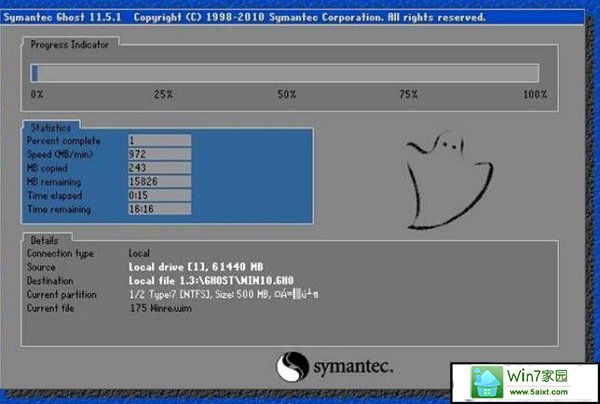This screenshot has height=404, width=600.
Task: Click the 1/2 Type:7 [NTFS] partition text
Action: point(224,295)
